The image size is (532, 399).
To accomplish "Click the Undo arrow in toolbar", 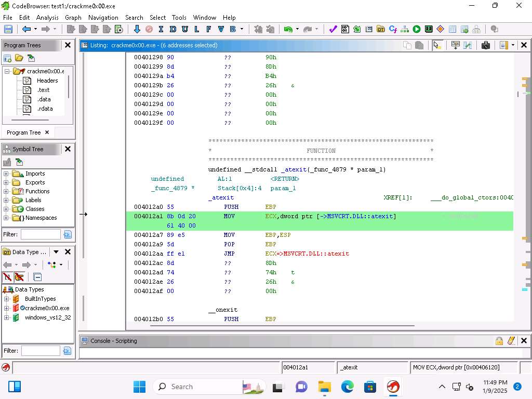I will (287, 30).
